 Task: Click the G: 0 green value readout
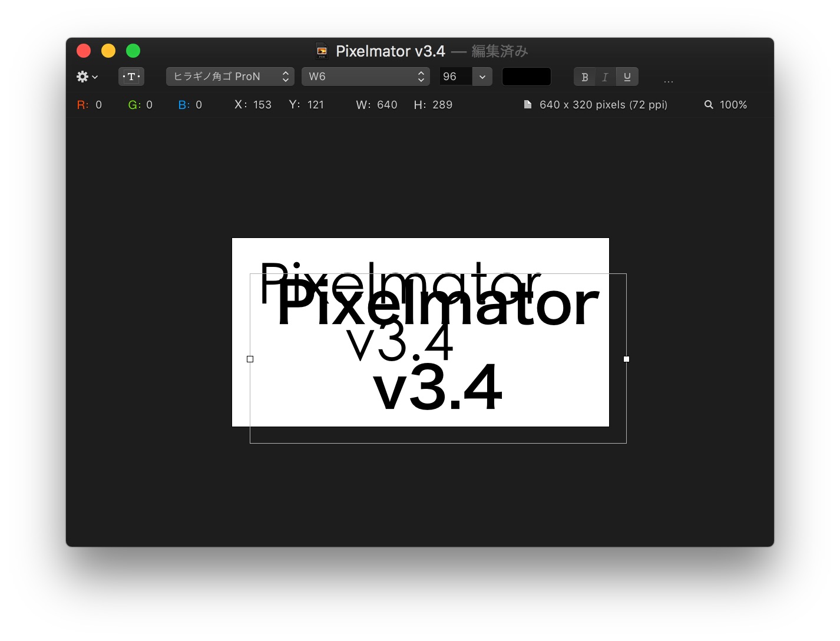point(140,105)
